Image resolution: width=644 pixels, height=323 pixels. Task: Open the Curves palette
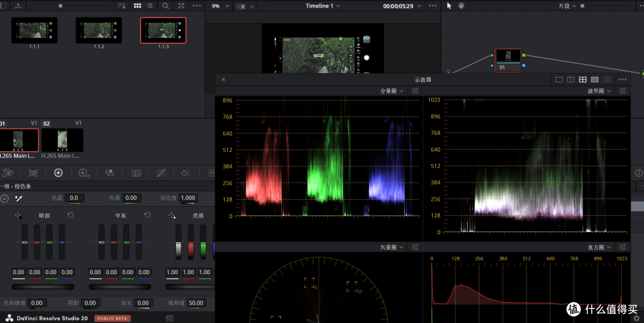point(161,173)
